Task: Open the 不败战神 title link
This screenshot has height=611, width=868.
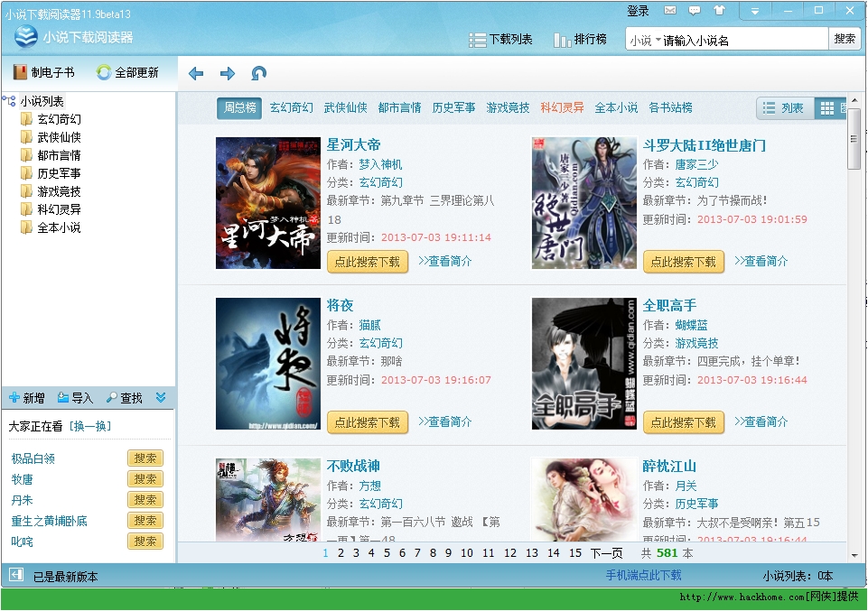Action: pyautogui.click(x=353, y=466)
